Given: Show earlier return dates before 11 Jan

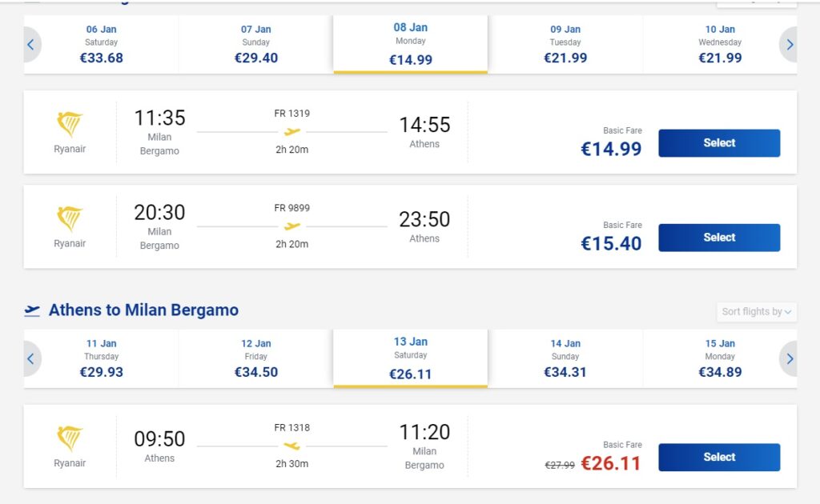Looking at the screenshot, I should pyautogui.click(x=30, y=358).
